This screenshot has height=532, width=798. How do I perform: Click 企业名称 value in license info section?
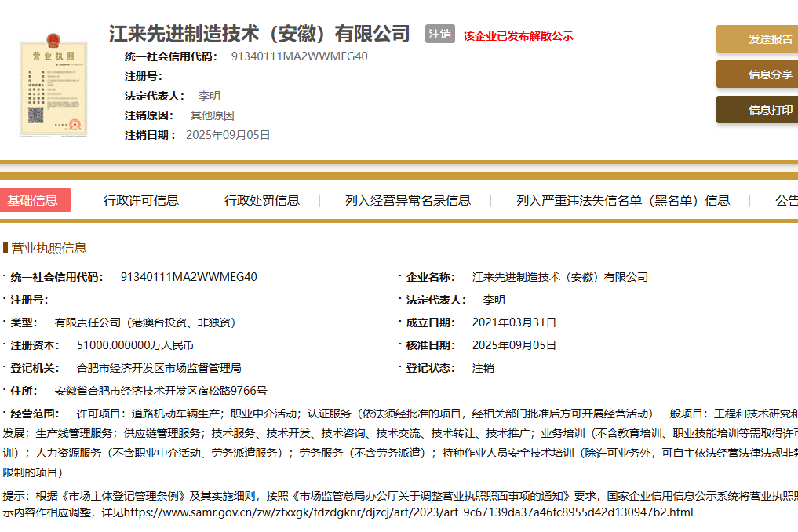pos(559,277)
